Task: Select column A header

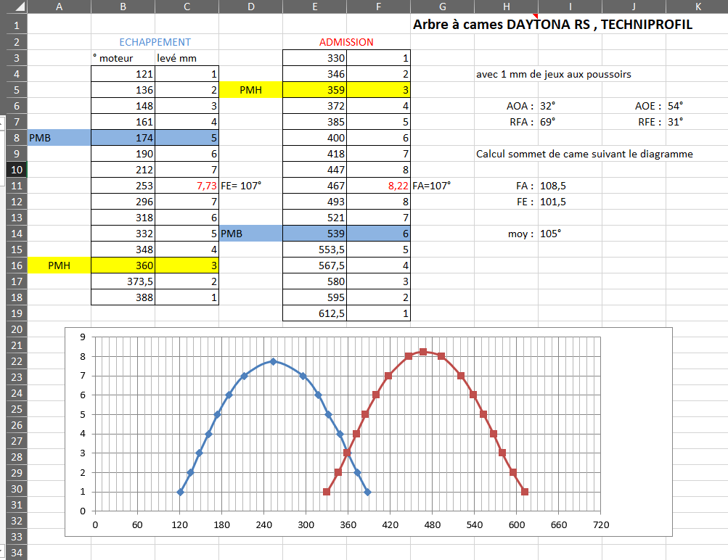Action: pyautogui.click(x=59, y=7)
